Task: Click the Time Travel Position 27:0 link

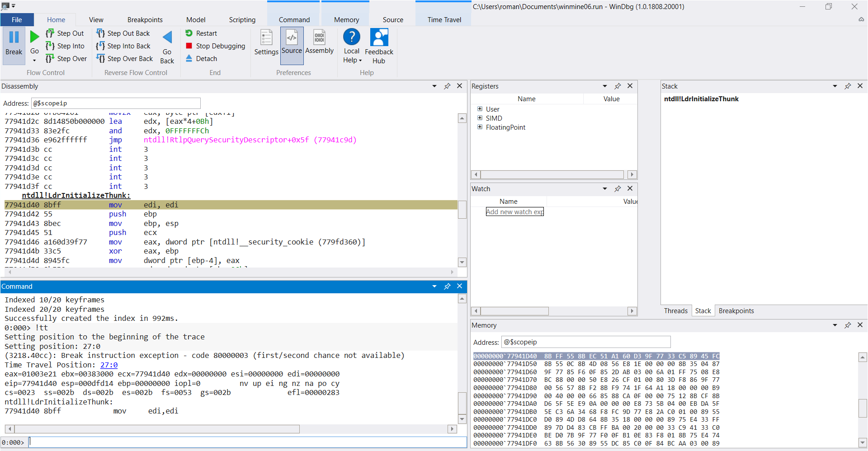Action: pyautogui.click(x=109, y=365)
